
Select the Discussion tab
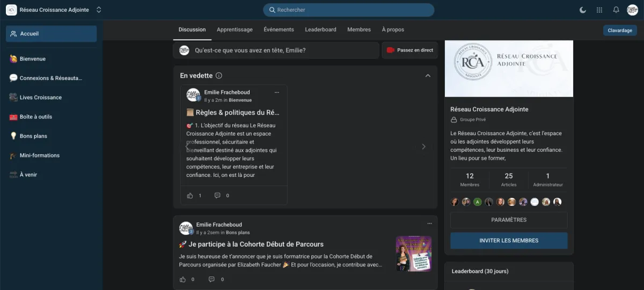pos(192,29)
